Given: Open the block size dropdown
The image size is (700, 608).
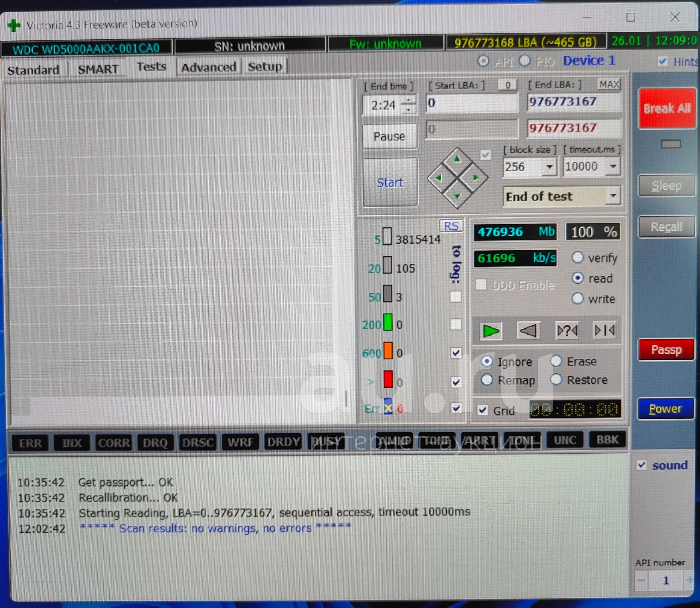Looking at the screenshot, I should point(549,167).
